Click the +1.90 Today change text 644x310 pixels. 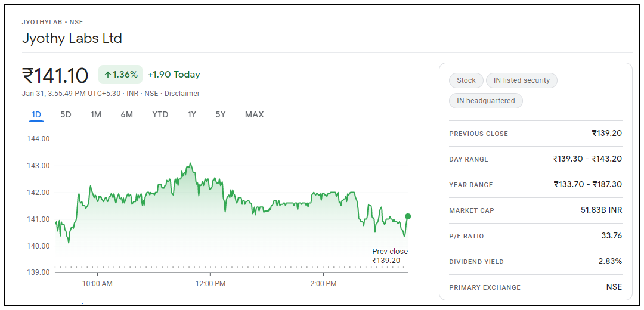point(174,75)
